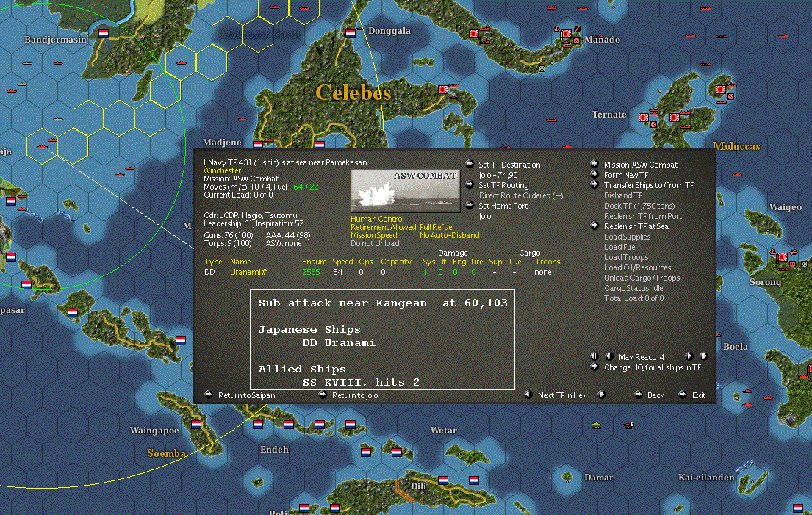This screenshot has width=812, height=515.
Task: Toggle Mission Speed setting
Action: pos(374,235)
